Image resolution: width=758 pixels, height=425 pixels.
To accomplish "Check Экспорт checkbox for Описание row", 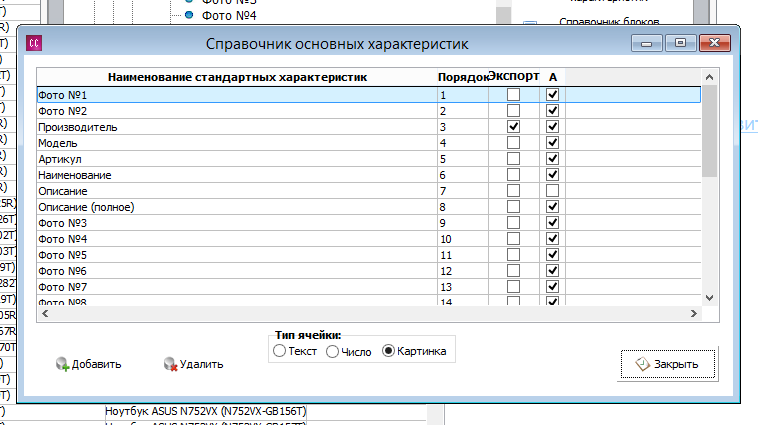I will [x=513, y=191].
